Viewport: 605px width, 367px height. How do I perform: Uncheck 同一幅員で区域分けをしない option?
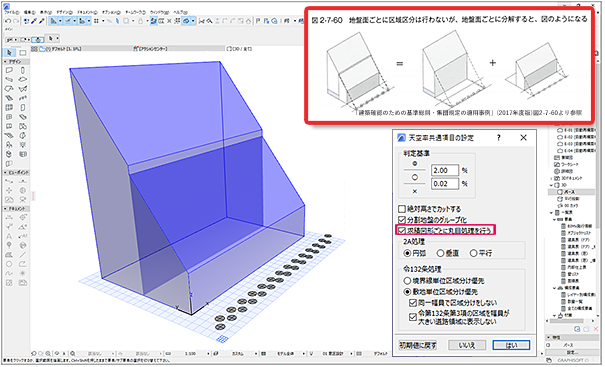(412, 303)
